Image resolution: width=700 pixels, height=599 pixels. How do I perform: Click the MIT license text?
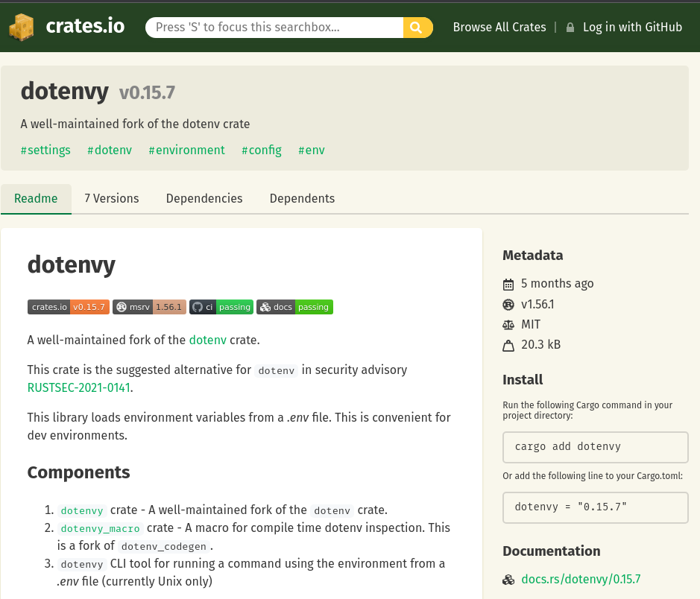pyautogui.click(x=531, y=325)
